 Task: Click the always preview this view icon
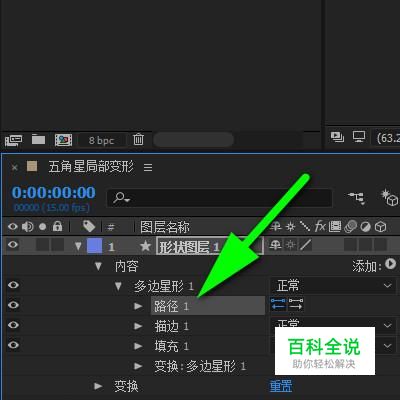[x=337, y=137]
